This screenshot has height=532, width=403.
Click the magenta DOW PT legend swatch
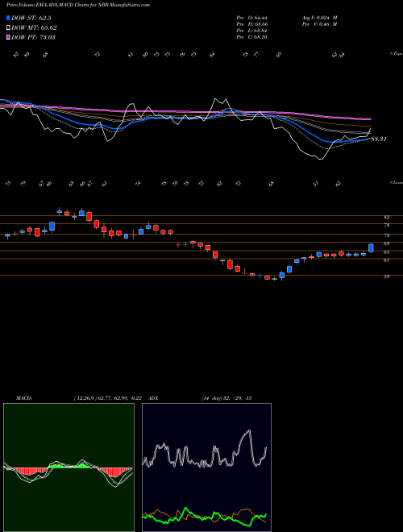click(9, 37)
